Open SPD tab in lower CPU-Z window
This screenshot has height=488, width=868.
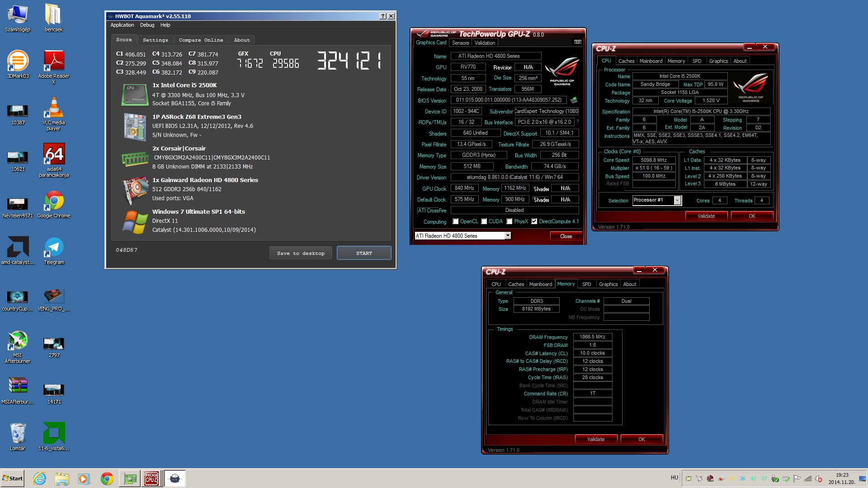point(586,284)
